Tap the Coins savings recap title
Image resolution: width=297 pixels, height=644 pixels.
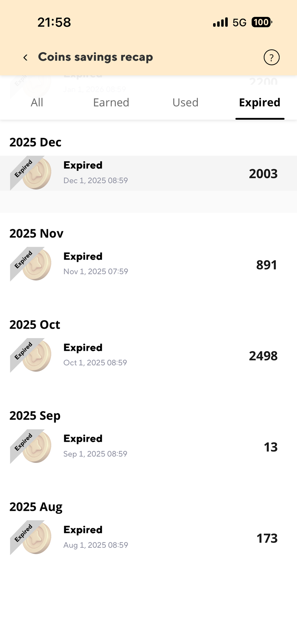point(95,57)
